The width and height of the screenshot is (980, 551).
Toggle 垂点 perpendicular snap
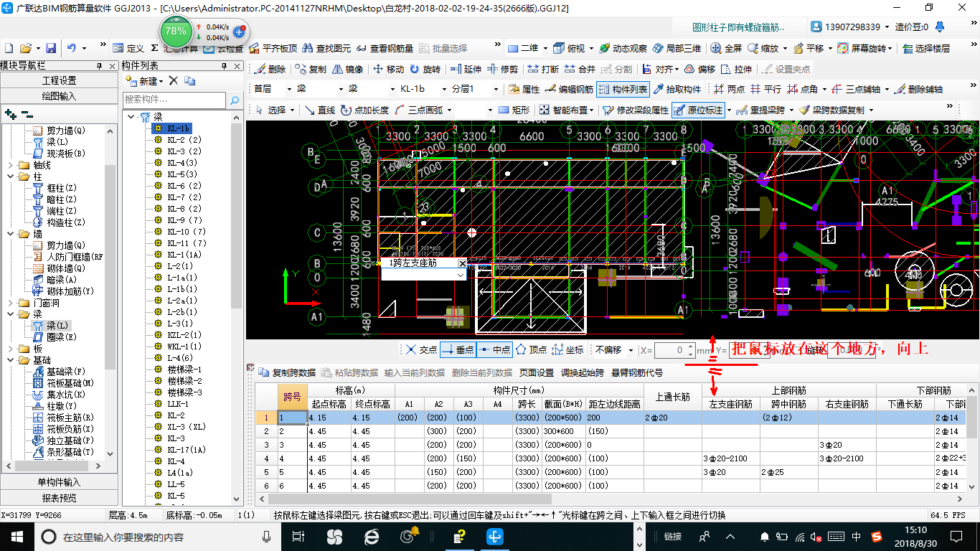coord(457,349)
